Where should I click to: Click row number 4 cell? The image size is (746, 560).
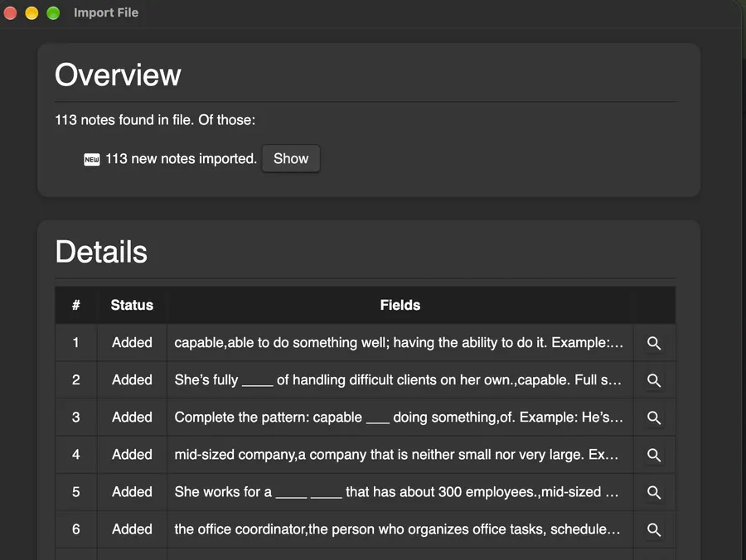[x=76, y=455]
